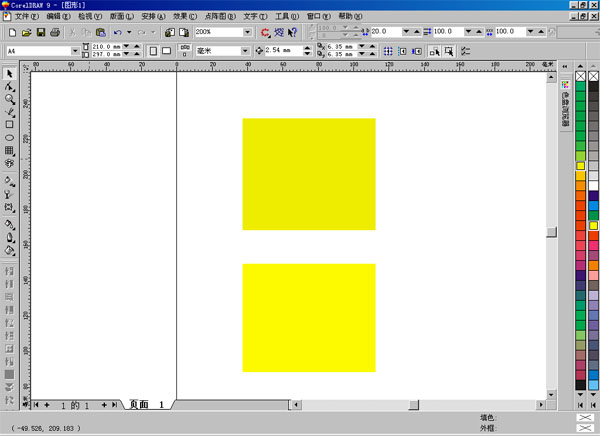Click the page height 297.0 mm field
600x436 pixels.
106,55
